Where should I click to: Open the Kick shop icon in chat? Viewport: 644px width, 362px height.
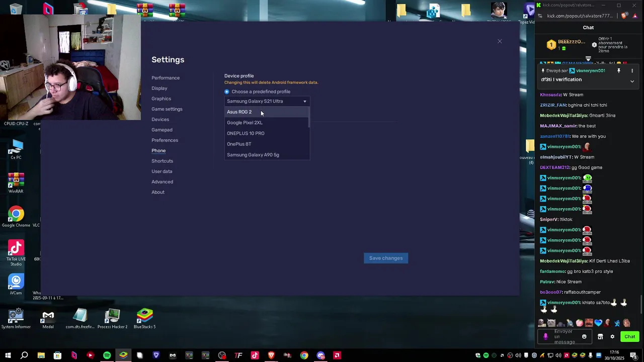pos(600,337)
